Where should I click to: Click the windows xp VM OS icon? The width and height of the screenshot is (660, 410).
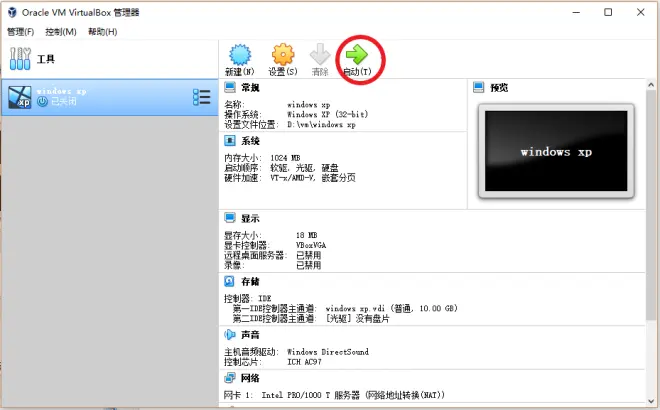click(20, 97)
